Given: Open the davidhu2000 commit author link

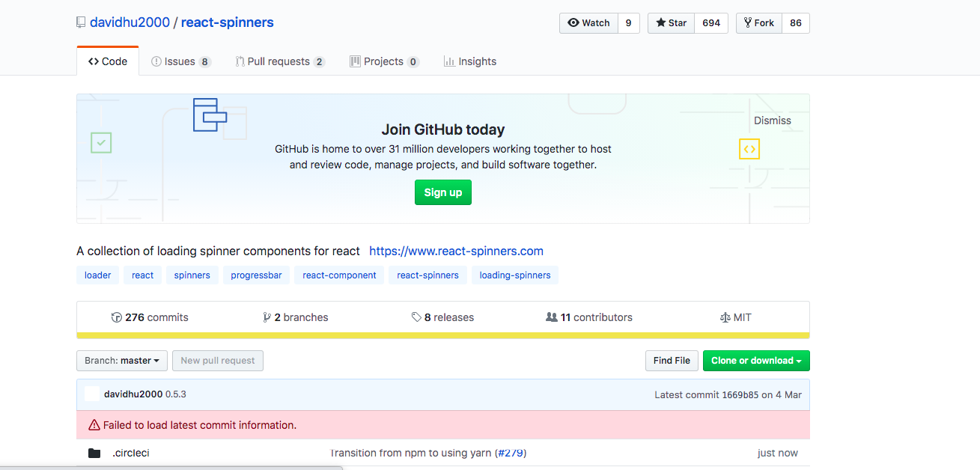Looking at the screenshot, I should pos(133,394).
